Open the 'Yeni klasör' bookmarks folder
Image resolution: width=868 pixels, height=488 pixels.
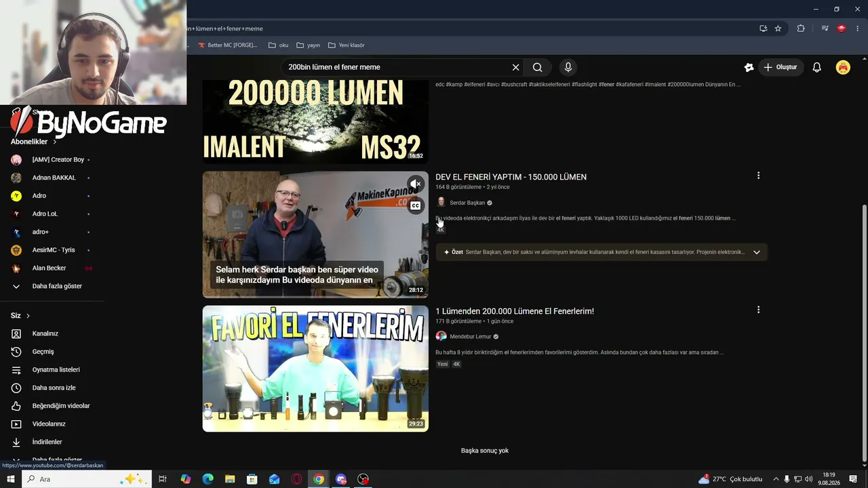click(x=346, y=45)
